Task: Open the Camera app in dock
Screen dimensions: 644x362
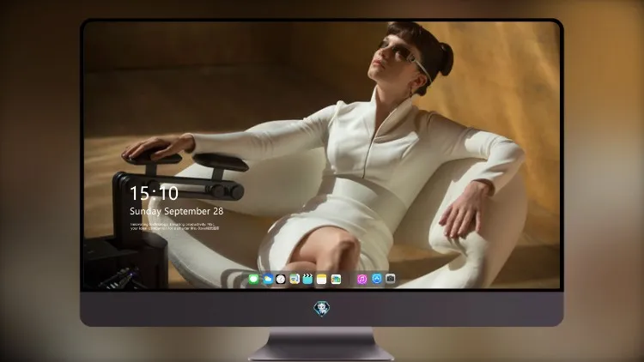Action: (390, 279)
